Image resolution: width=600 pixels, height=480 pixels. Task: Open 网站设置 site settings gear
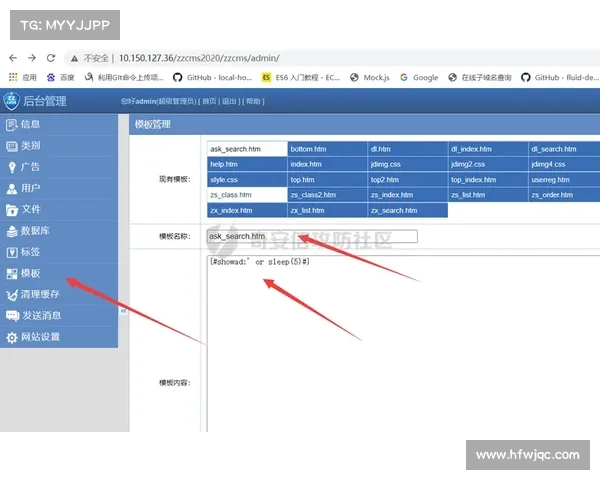pyautogui.click(x=12, y=338)
